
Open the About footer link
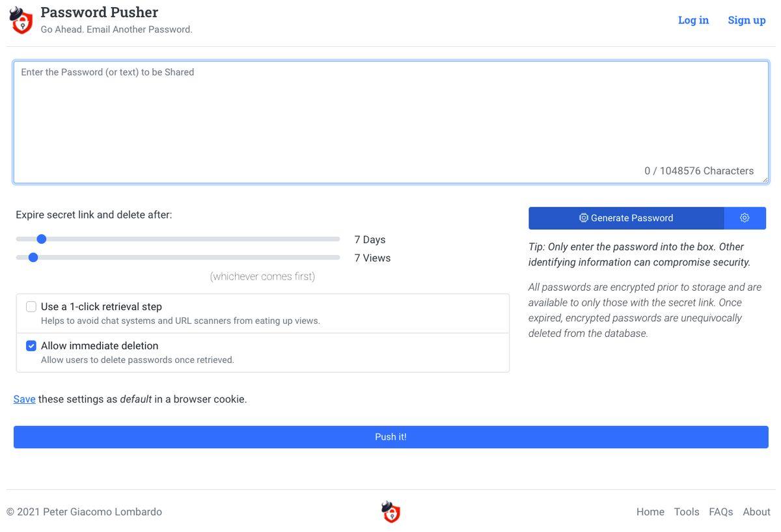(x=756, y=512)
